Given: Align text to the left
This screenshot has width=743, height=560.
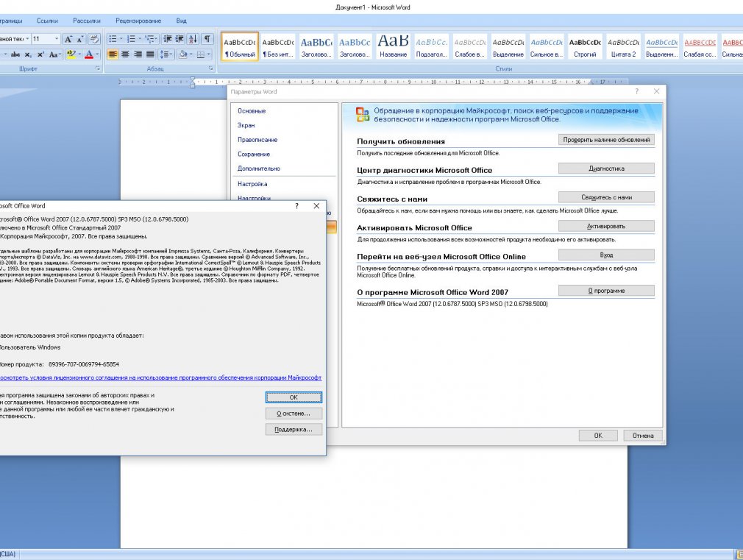Looking at the screenshot, I should pyautogui.click(x=113, y=54).
